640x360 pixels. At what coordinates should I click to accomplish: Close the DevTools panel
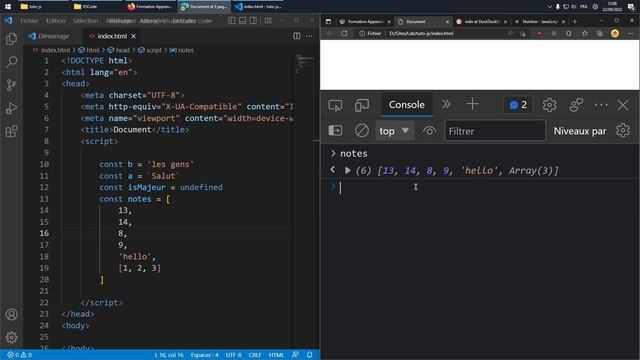click(623, 105)
